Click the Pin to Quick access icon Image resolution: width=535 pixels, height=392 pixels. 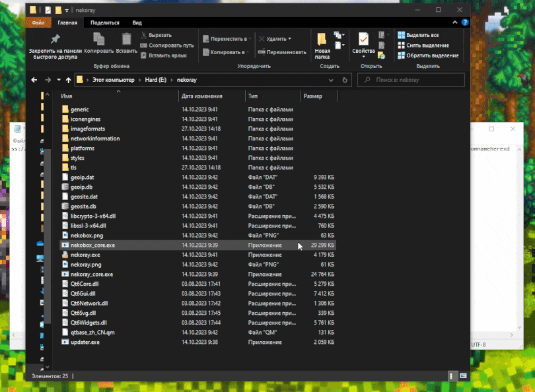click(55, 39)
